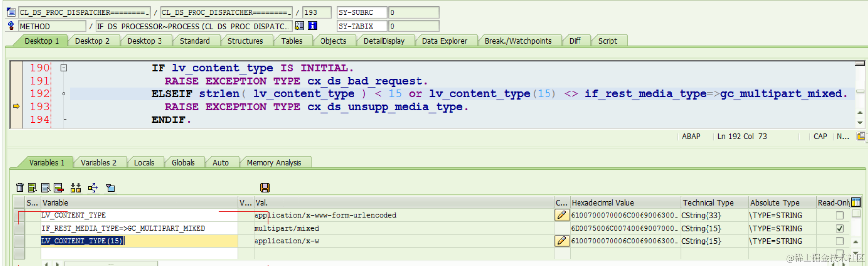Image resolution: width=868 pixels, height=266 pixels.
Task: Open the Script tab
Action: [x=608, y=41]
